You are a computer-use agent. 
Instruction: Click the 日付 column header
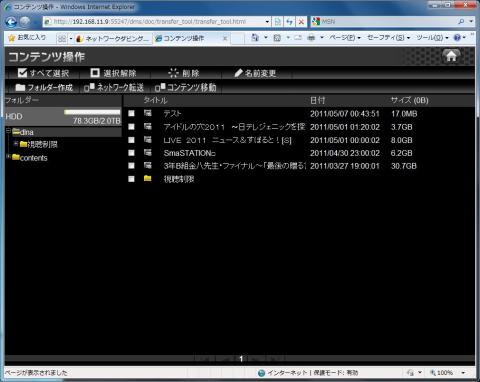pos(317,100)
